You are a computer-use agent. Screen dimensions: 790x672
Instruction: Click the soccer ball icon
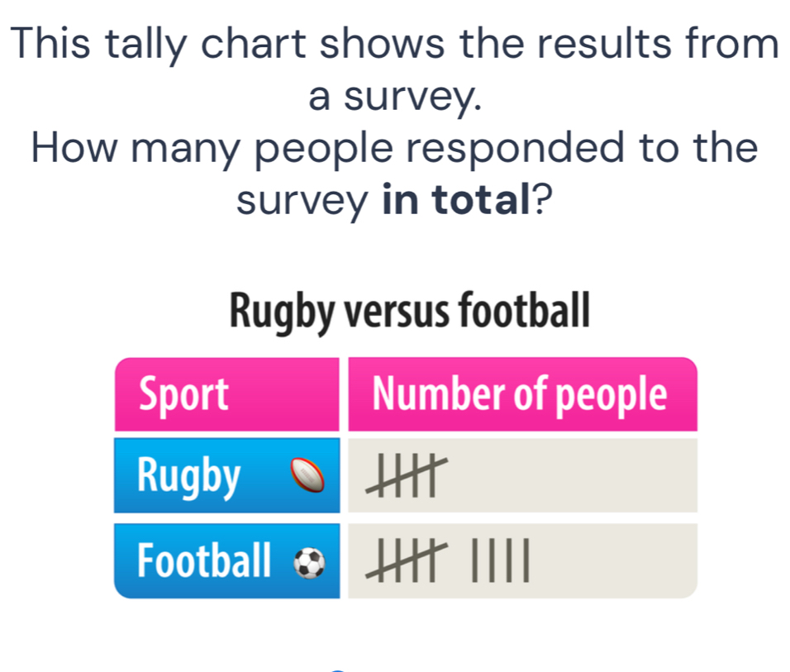[309, 563]
